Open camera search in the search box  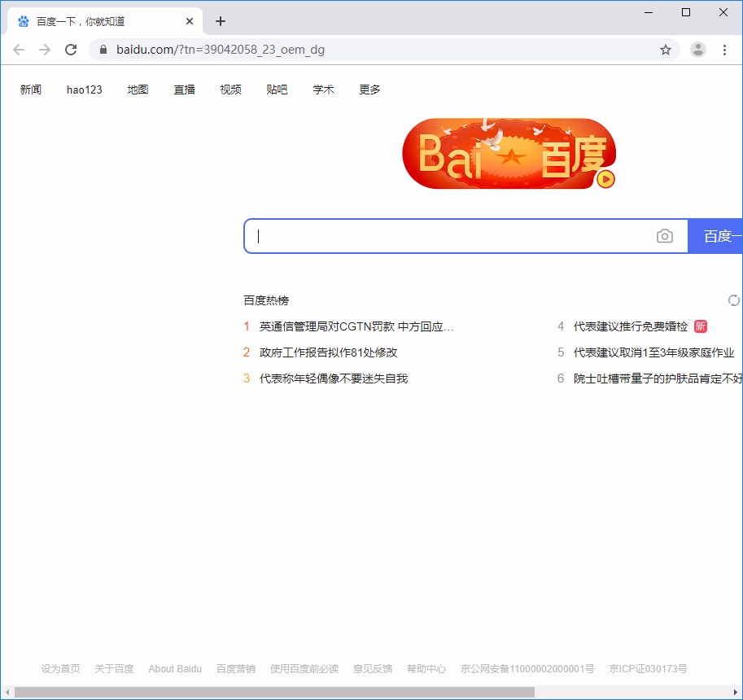tap(665, 235)
